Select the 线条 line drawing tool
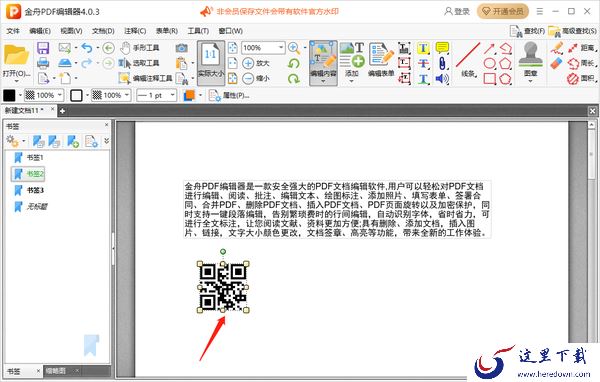The width and height of the screenshot is (600, 382). [x=468, y=60]
